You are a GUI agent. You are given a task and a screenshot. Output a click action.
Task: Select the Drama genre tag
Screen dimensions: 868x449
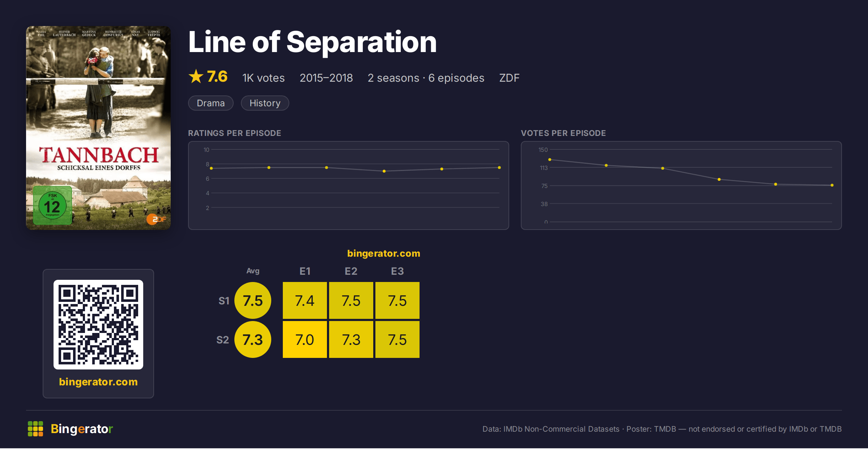click(x=211, y=103)
